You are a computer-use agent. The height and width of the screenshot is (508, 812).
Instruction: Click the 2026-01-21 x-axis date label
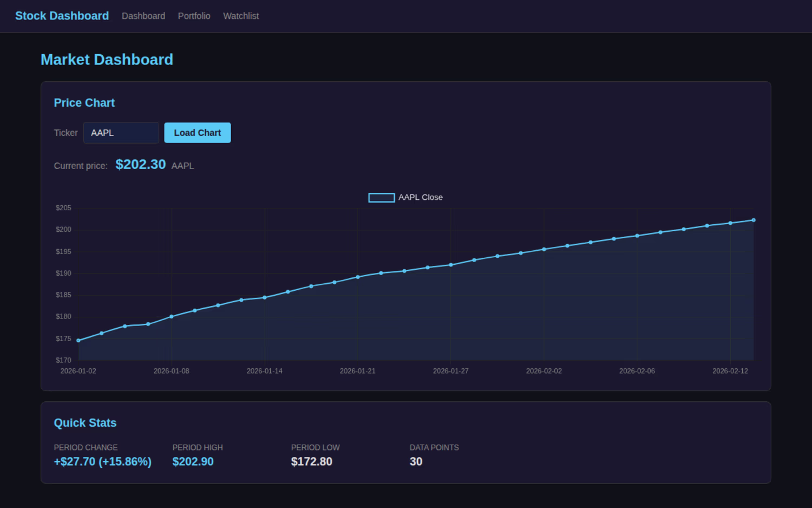coord(358,371)
